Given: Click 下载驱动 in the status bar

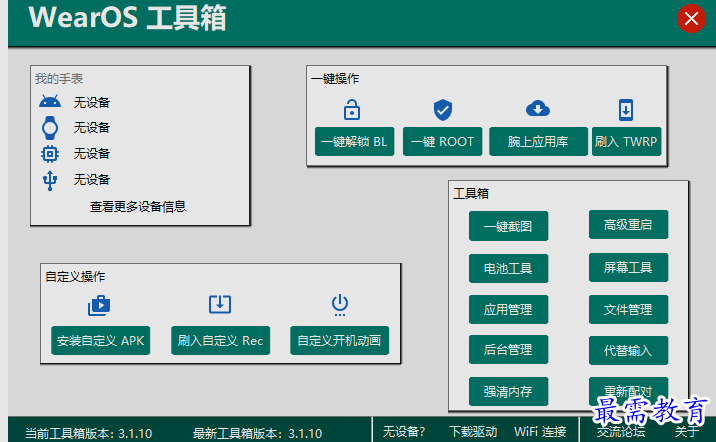Looking at the screenshot, I should coord(473,431).
